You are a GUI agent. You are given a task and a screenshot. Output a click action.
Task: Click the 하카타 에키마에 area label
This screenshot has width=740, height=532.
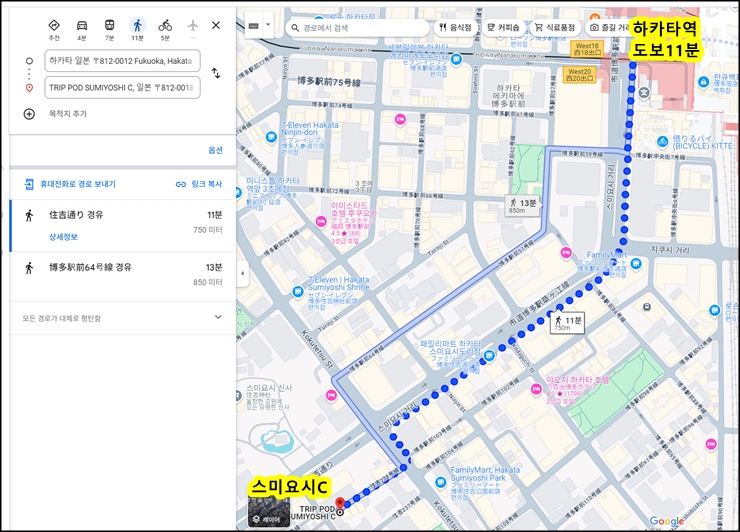click(x=508, y=96)
